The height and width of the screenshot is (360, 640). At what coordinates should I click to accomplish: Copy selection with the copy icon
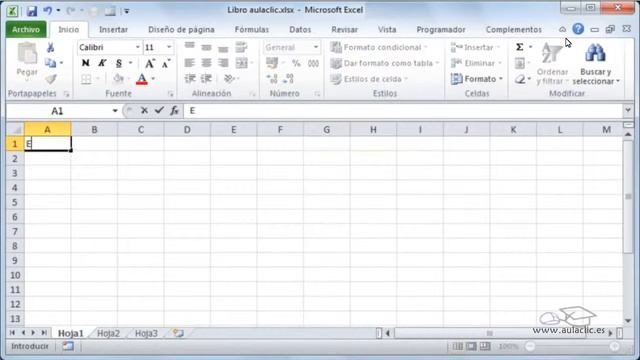pyautogui.click(x=51, y=63)
